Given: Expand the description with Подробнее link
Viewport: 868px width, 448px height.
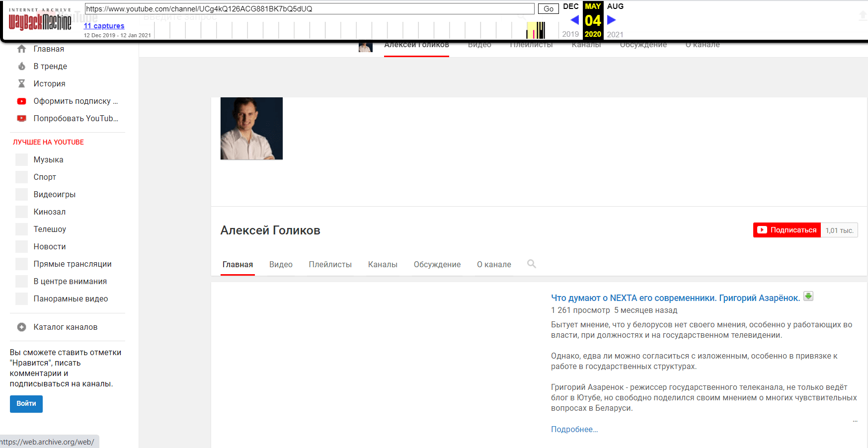Looking at the screenshot, I should [574, 429].
